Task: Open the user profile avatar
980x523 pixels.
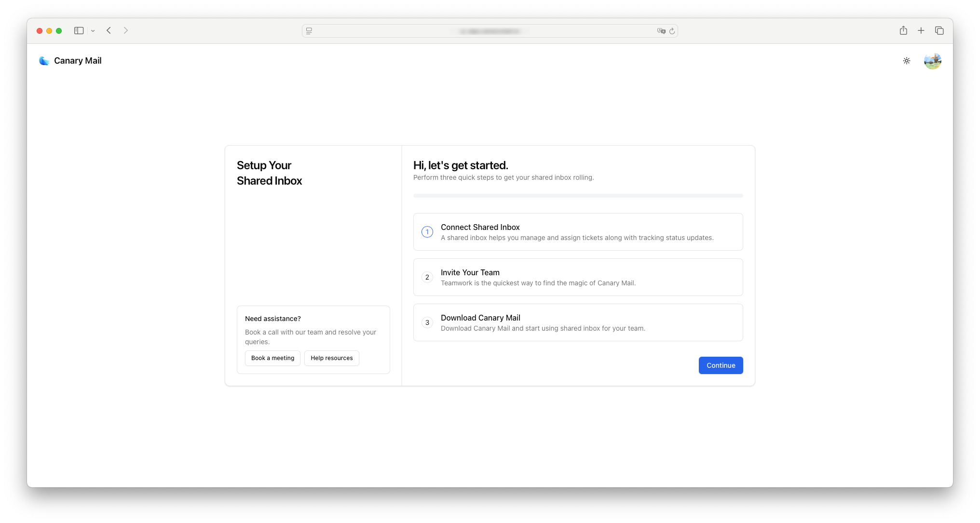Action: pos(932,61)
